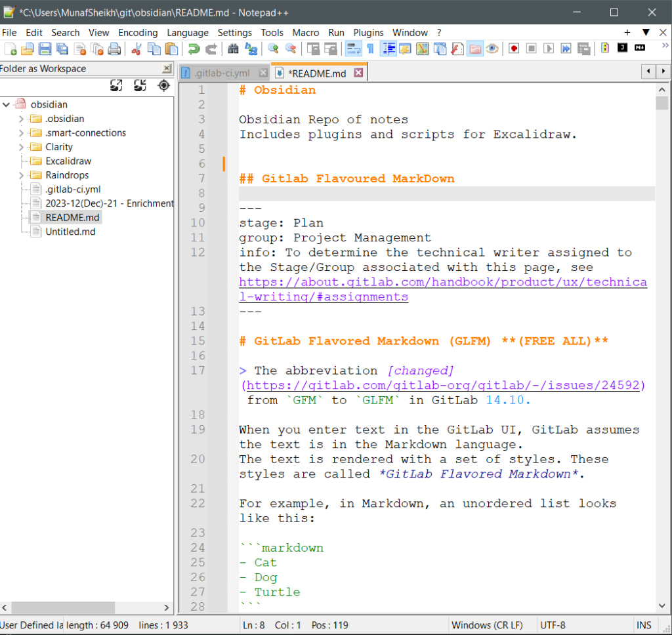672x635 pixels.
Task: Click the Stop macro recording icon
Action: pyautogui.click(x=531, y=49)
